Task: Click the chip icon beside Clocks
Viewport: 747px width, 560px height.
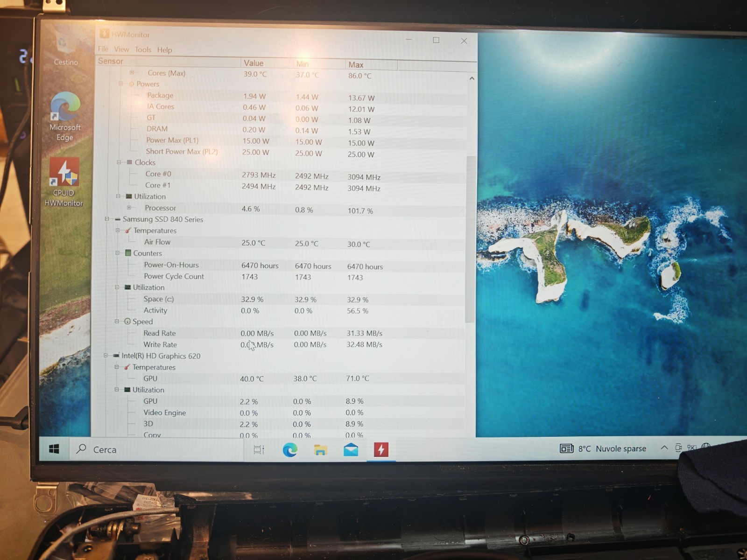Action: [129, 162]
